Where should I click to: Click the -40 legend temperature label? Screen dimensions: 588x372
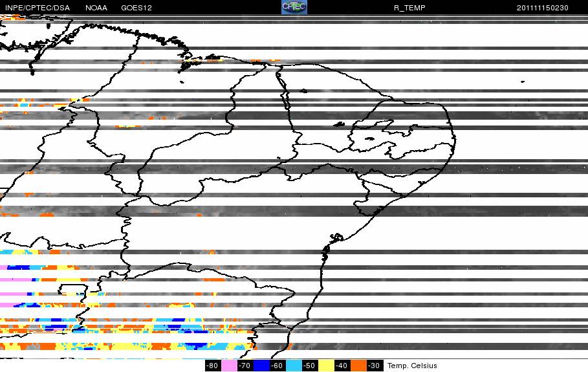[342, 366]
